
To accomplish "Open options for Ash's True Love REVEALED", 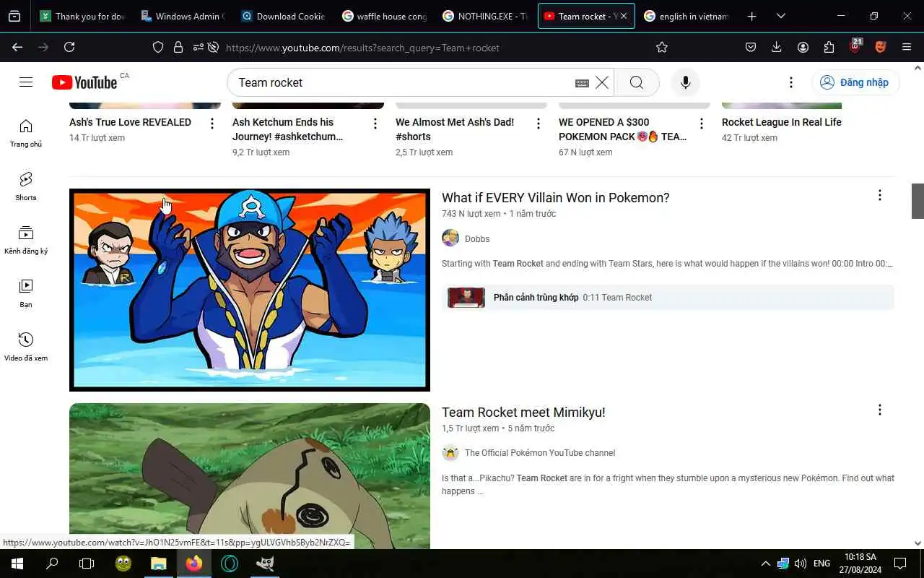I will point(212,124).
